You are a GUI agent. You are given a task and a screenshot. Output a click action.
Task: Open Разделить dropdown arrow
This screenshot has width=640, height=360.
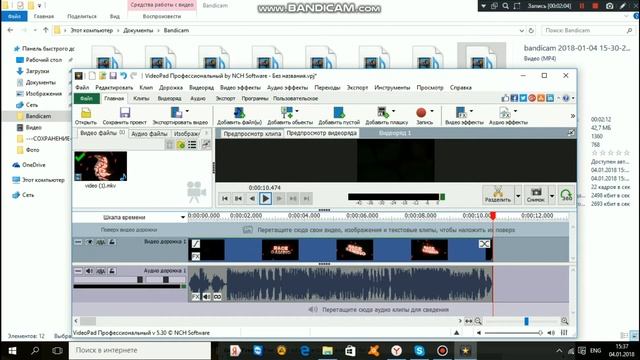coord(518,196)
